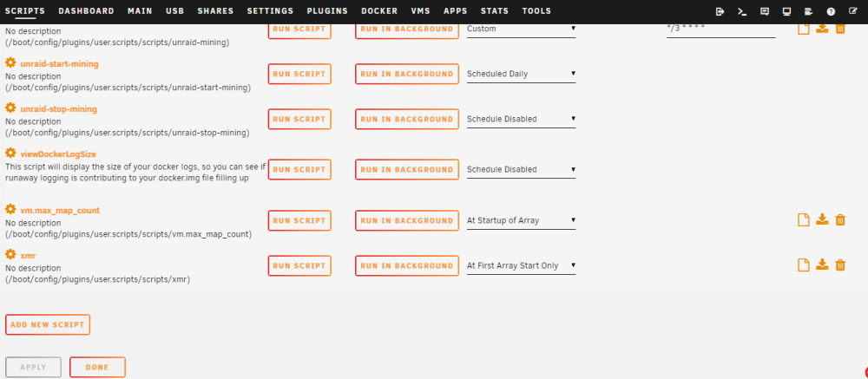The image size is (868, 379).
Task: Click Add New Script button
Action: coord(48,324)
